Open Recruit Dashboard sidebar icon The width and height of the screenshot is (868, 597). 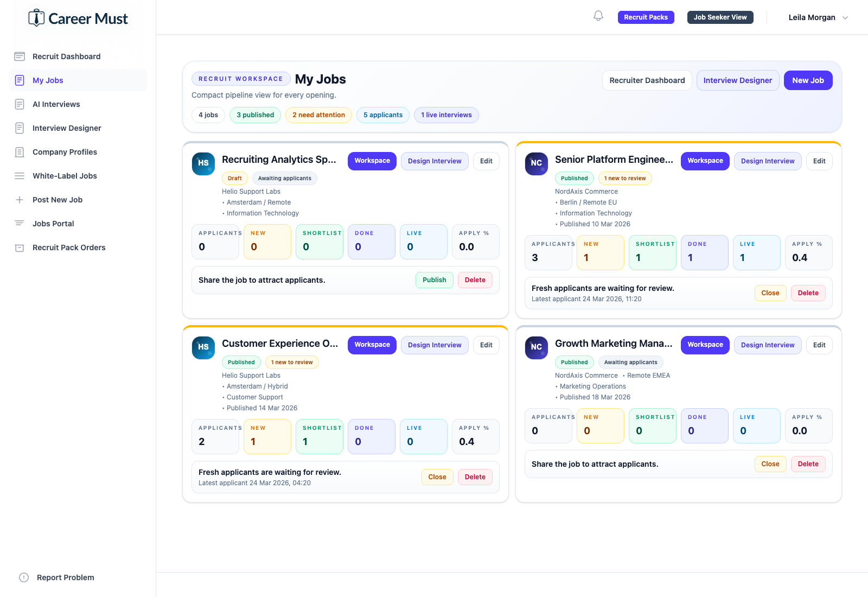click(20, 56)
